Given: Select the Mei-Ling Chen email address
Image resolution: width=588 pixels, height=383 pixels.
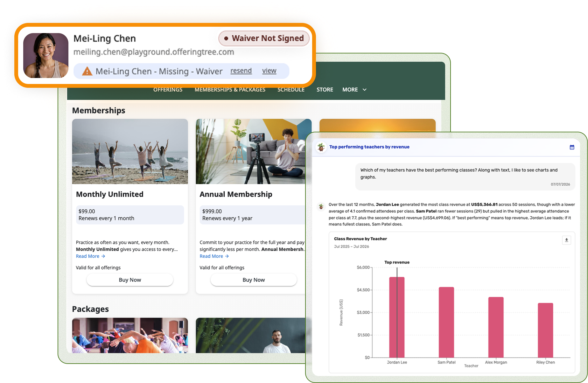Looking at the screenshot, I should [154, 52].
